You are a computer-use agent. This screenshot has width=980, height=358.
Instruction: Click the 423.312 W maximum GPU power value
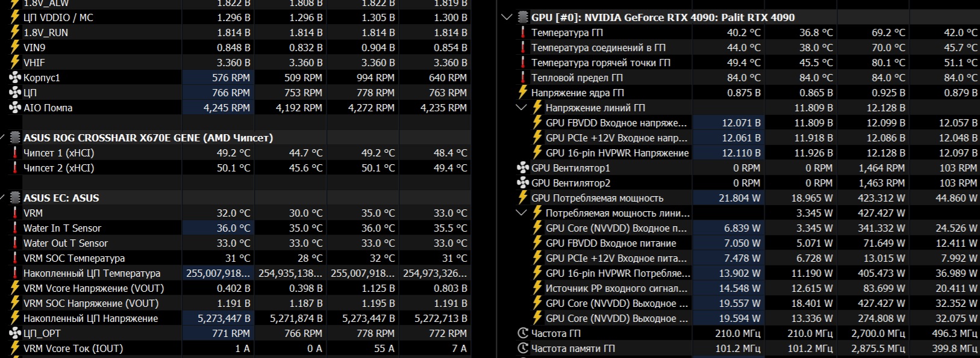(x=881, y=198)
